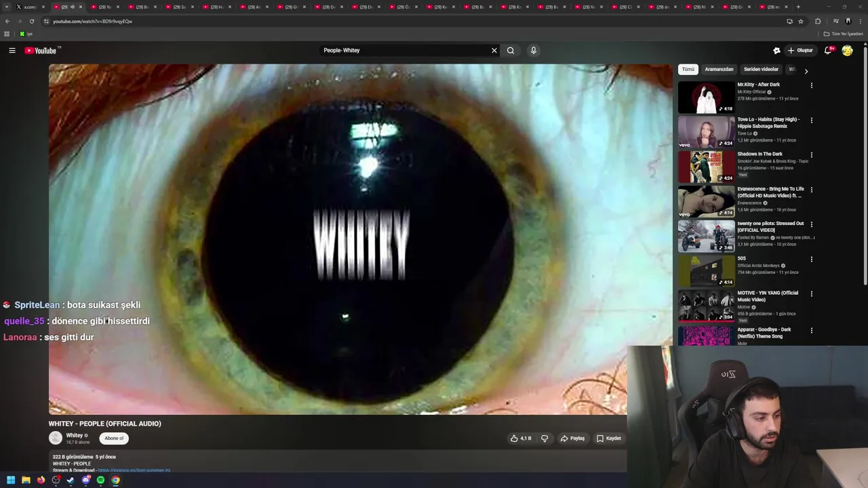Select the Tümü filter chip

click(x=688, y=69)
